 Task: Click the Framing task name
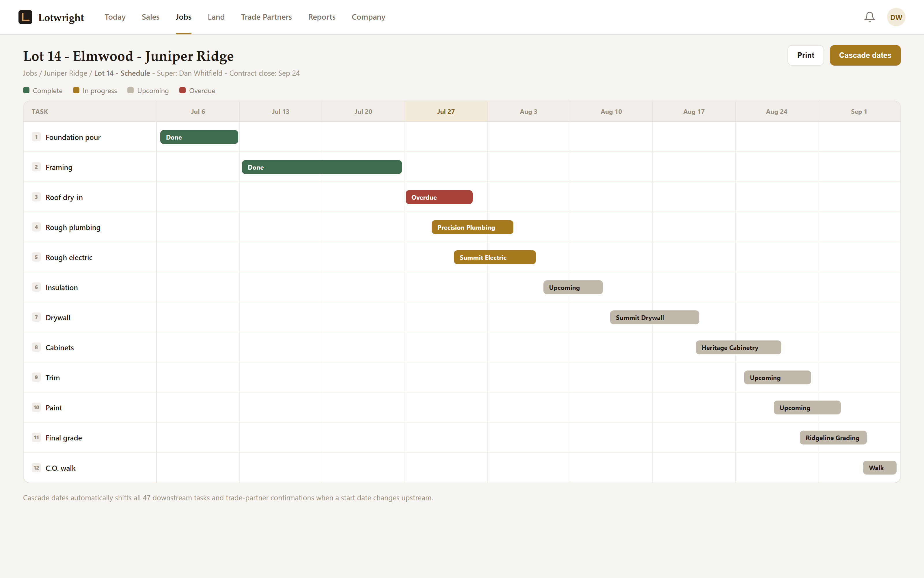(59, 167)
